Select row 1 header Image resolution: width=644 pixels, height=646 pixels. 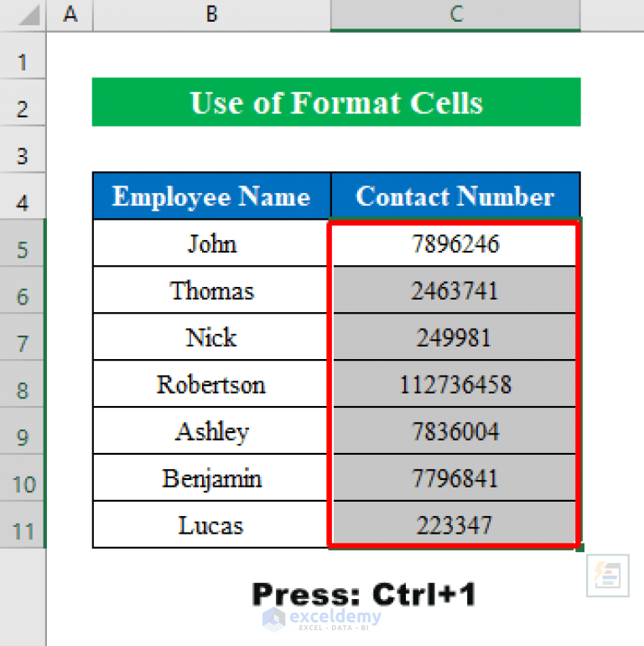coord(23,55)
